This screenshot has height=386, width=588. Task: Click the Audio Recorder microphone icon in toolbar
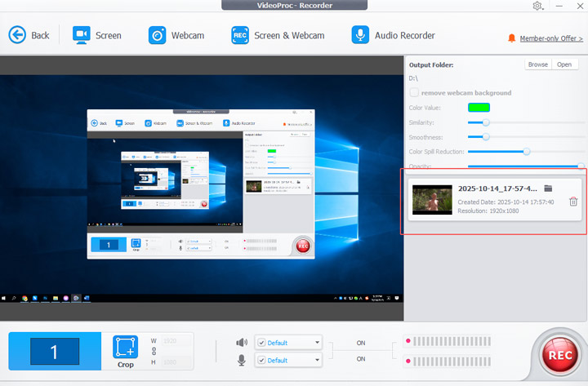(x=360, y=35)
